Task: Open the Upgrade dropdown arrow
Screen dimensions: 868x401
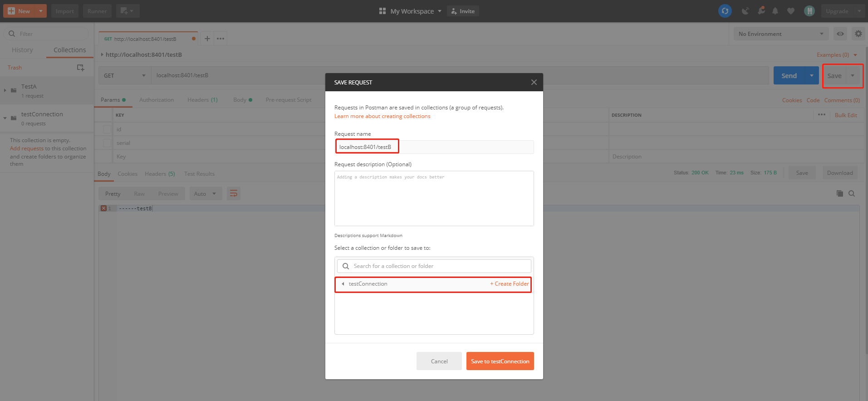Action: pos(859,11)
